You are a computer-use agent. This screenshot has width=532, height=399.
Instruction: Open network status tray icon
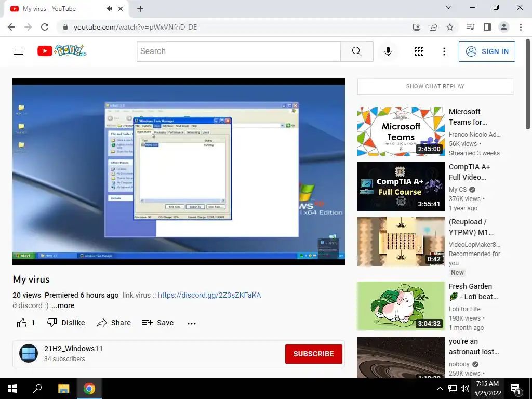coord(453,389)
